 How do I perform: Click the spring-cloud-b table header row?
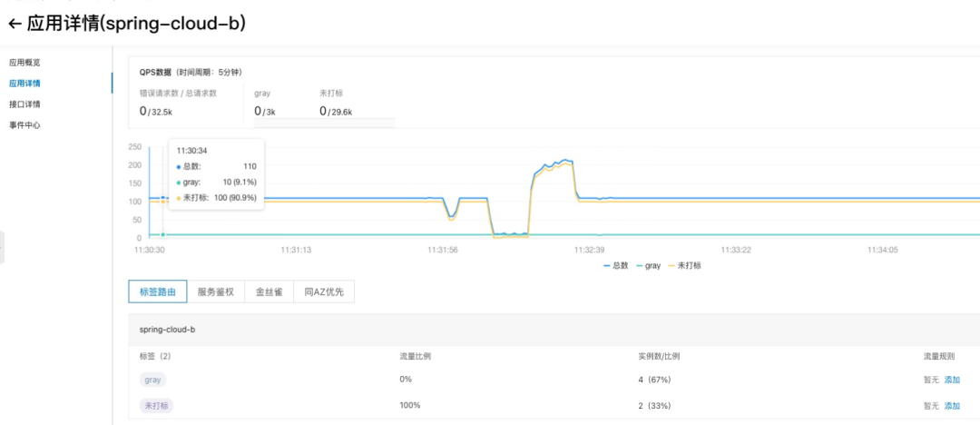[554, 330]
